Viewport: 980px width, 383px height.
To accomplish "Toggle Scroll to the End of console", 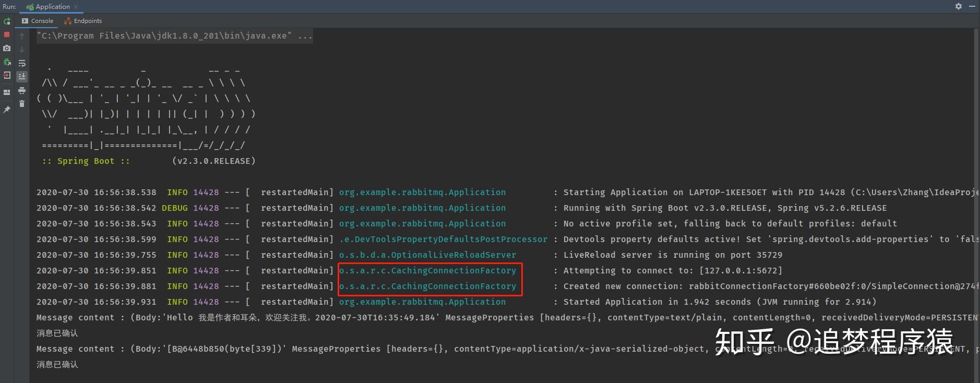I will click(22, 76).
